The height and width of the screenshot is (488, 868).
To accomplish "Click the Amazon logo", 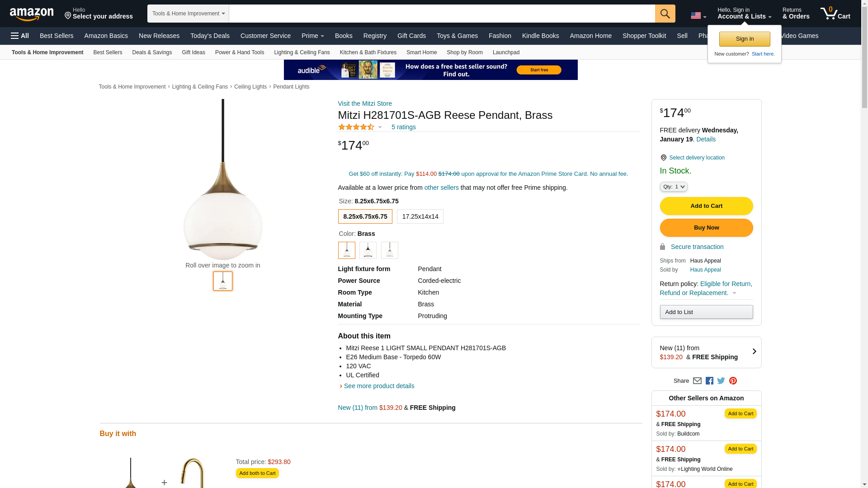I will click(32, 14).
